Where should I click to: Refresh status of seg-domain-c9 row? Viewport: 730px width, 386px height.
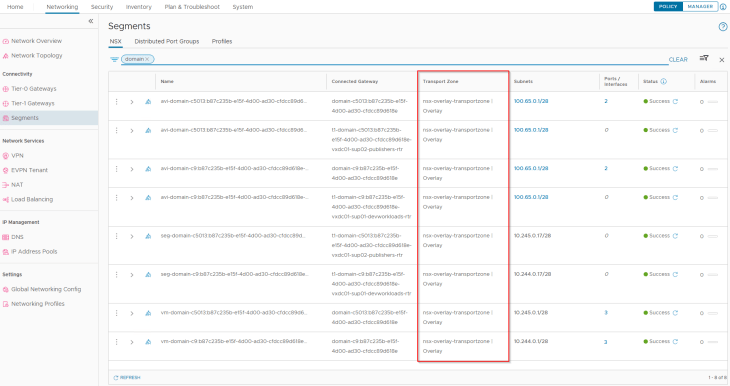click(675, 275)
